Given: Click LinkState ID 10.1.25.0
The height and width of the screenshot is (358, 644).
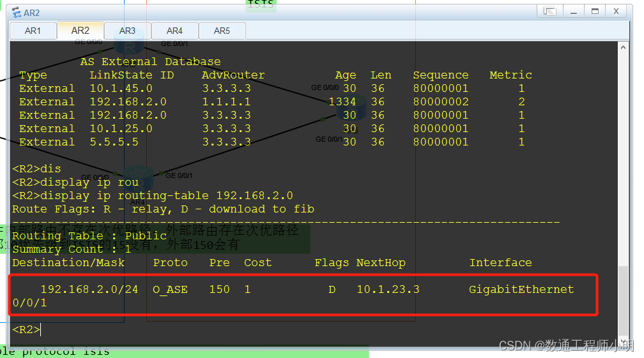Looking at the screenshot, I should tap(121, 128).
